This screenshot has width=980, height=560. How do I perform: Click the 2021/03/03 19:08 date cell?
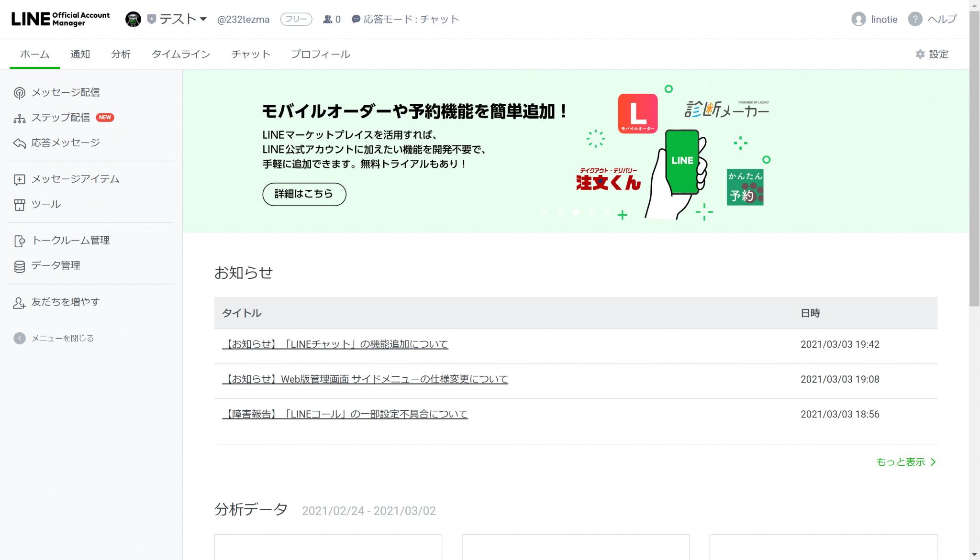840,379
